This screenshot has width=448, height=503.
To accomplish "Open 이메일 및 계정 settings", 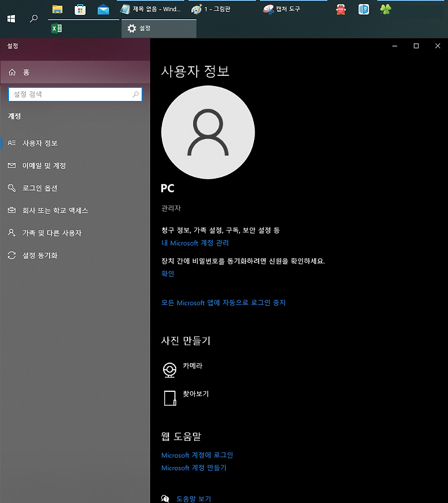I will 75,165.
